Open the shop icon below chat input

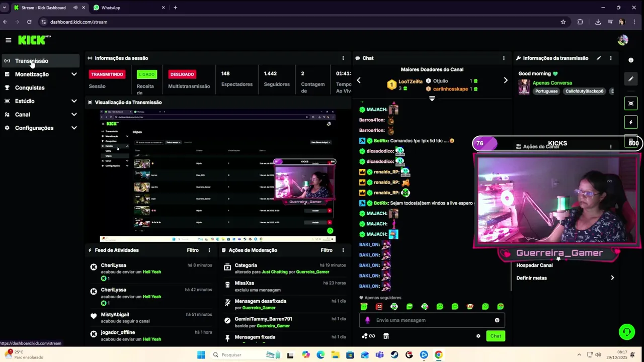(x=386, y=336)
